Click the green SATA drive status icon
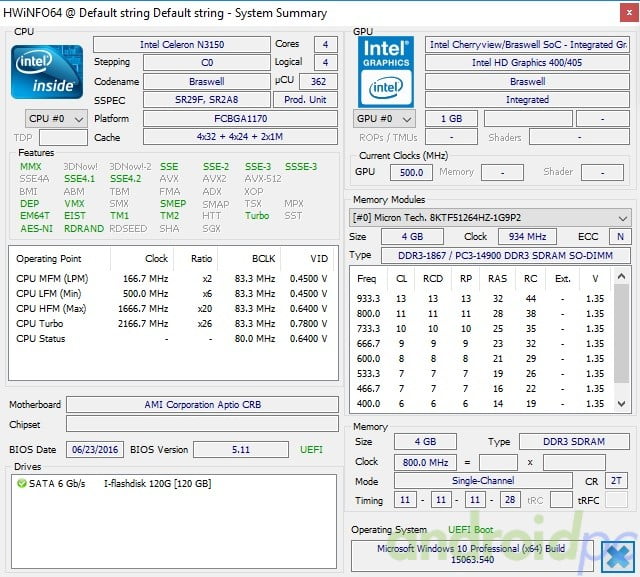 click(21, 484)
